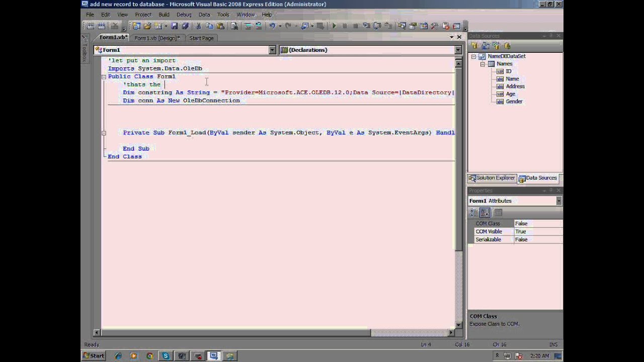Click the Break All pause icon
This screenshot has width=644, height=362.
pyautogui.click(x=345, y=26)
